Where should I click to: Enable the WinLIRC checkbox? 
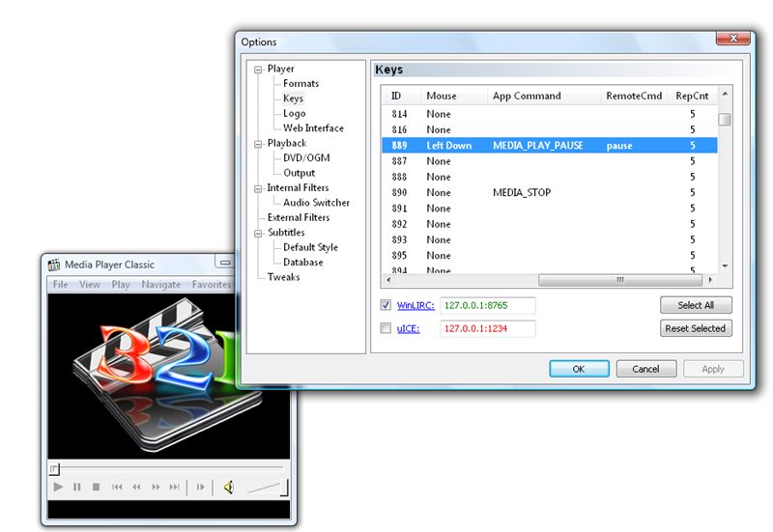386,305
